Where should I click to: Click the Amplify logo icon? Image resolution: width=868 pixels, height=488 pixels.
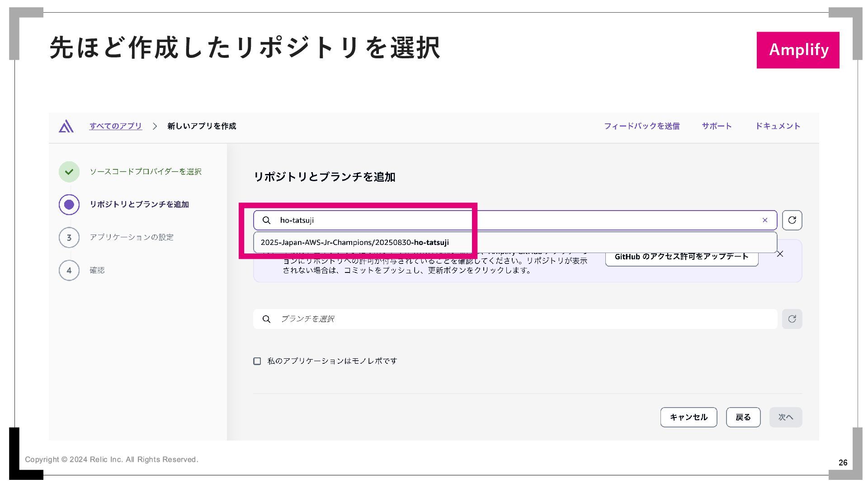pos(66,126)
